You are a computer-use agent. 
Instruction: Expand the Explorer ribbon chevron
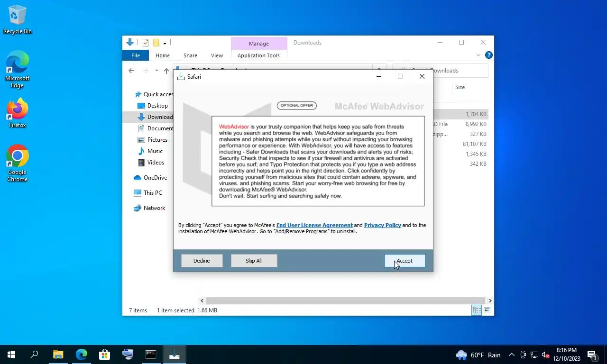click(478, 55)
